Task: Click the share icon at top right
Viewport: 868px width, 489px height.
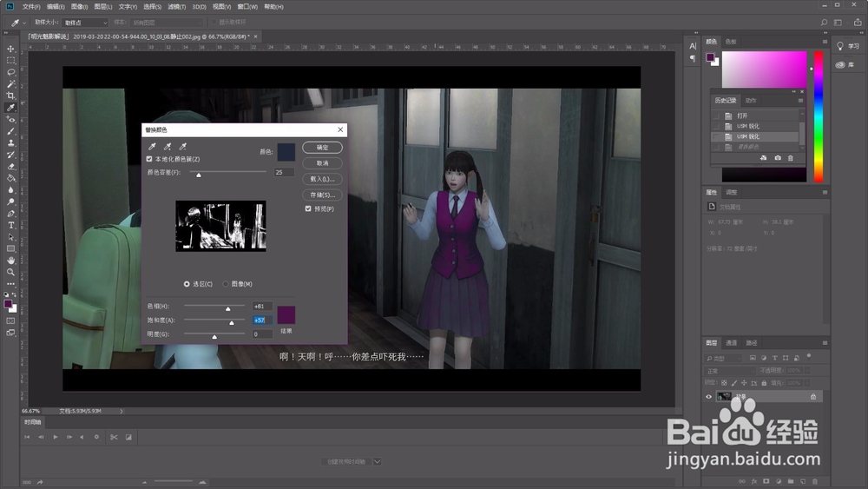Action: 858,23
